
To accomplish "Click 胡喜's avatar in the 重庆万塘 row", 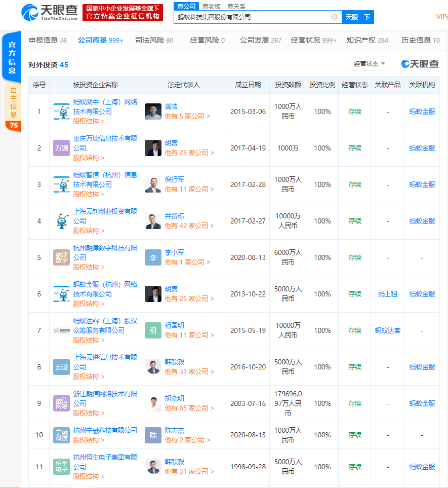I will tap(153, 148).
